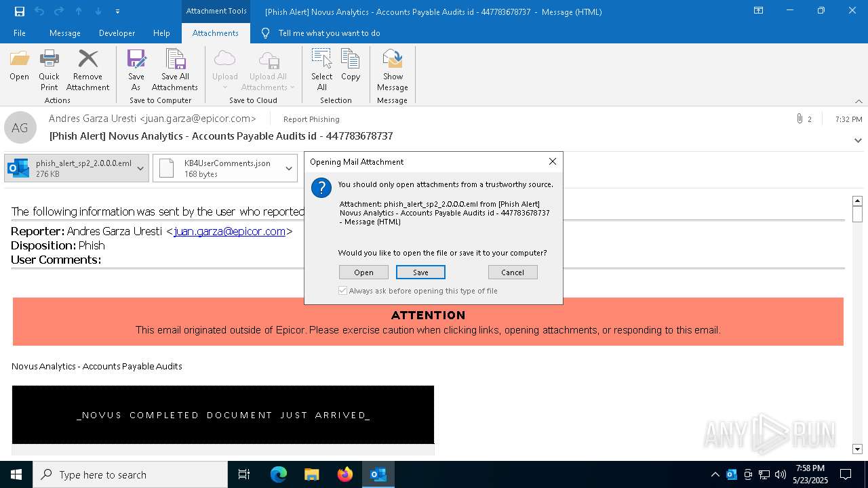Show hidden system tray icons
Screen dimensions: 868x488
(x=715, y=474)
